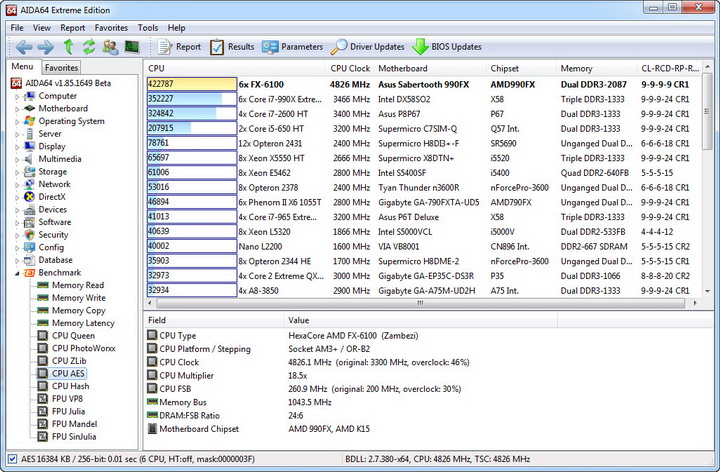Open the Tools menu
The image size is (720, 472).
(148, 28)
